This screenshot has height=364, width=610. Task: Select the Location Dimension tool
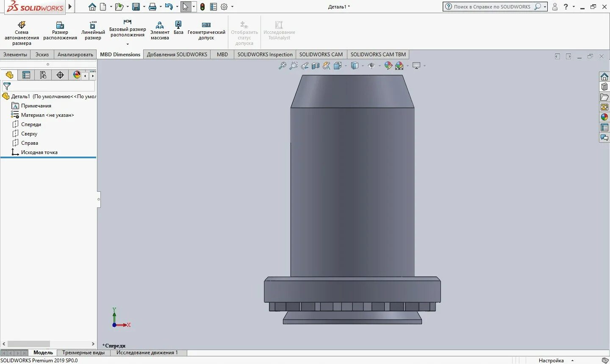click(60, 30)
